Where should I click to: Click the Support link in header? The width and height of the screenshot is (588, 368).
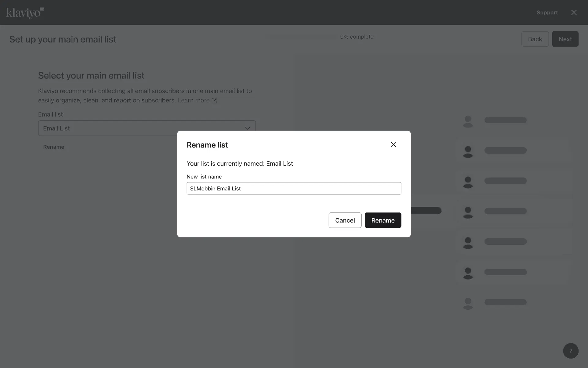tap(547, 13)
